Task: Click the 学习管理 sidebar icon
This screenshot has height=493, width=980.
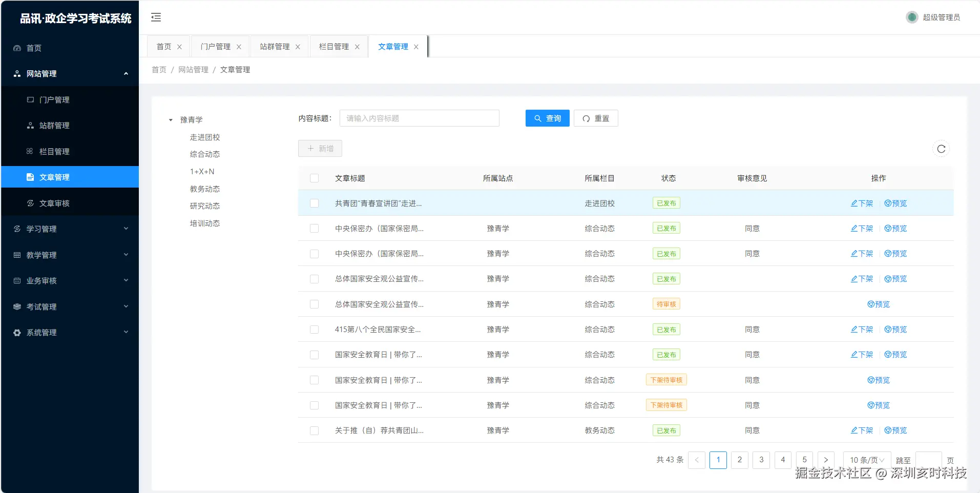Action: click(x=17, y=229)
